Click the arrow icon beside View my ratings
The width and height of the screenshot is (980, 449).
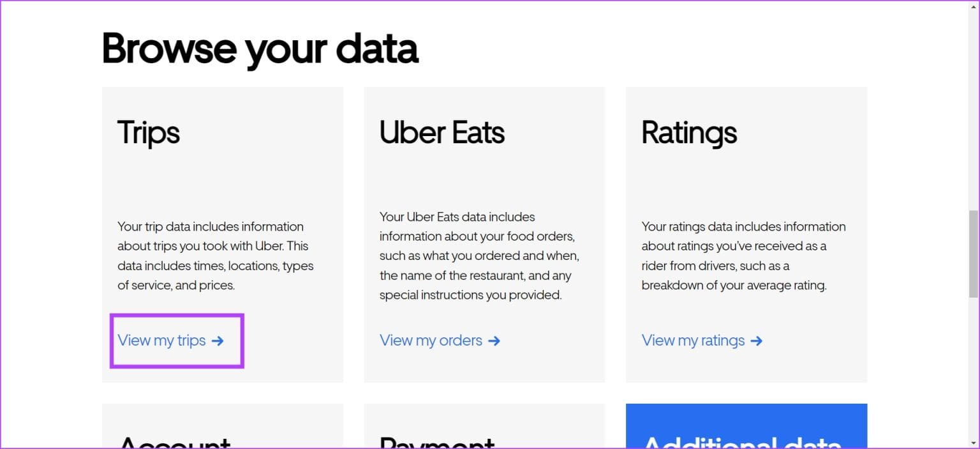(x=757, y=341)
